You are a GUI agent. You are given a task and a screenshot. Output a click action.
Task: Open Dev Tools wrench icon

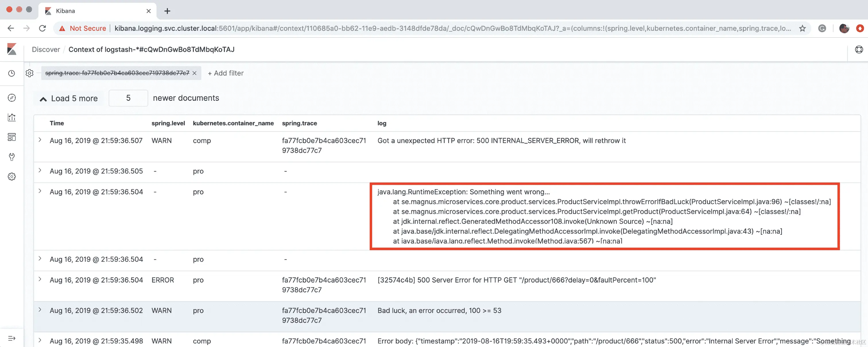coord(12,157)
